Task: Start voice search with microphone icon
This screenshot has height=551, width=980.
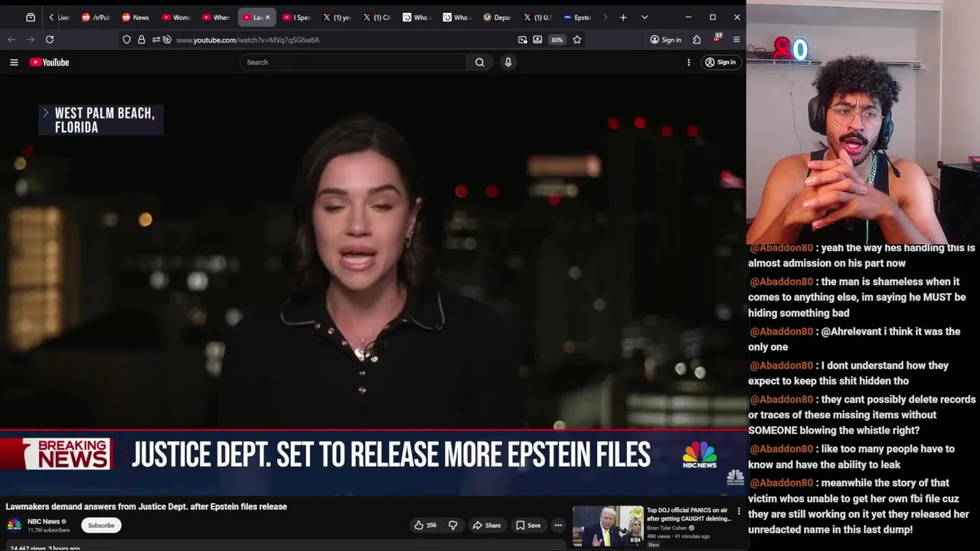Action: click(508, 62)
